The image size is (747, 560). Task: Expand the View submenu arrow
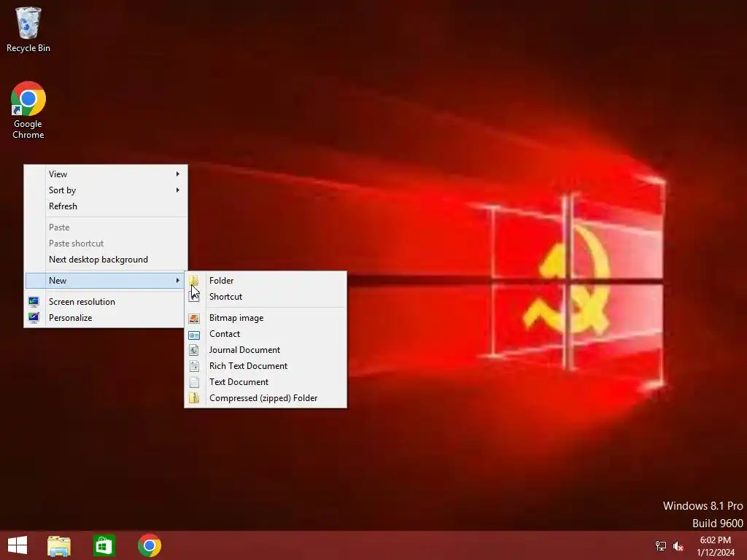[x=178, y=174]
